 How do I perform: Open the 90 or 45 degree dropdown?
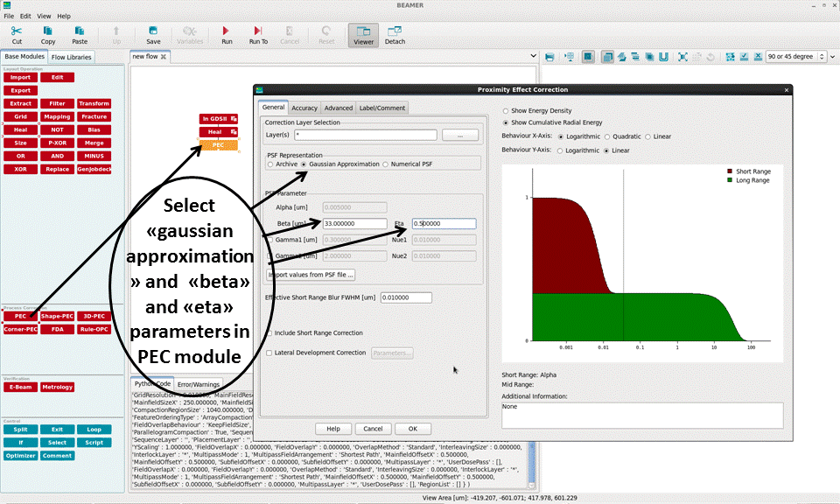[794, 57]
